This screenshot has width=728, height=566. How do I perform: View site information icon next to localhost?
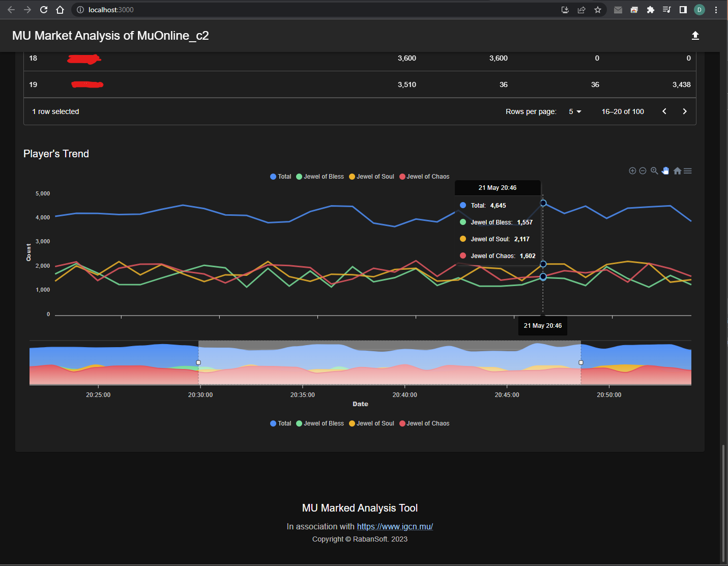coord(80,10)
